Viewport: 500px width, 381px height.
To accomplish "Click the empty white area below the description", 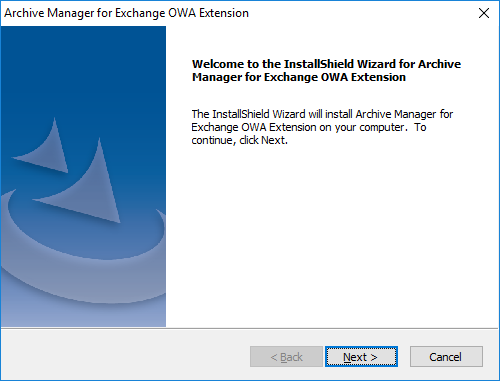I will pyautogui.click(x=332, y=233).
